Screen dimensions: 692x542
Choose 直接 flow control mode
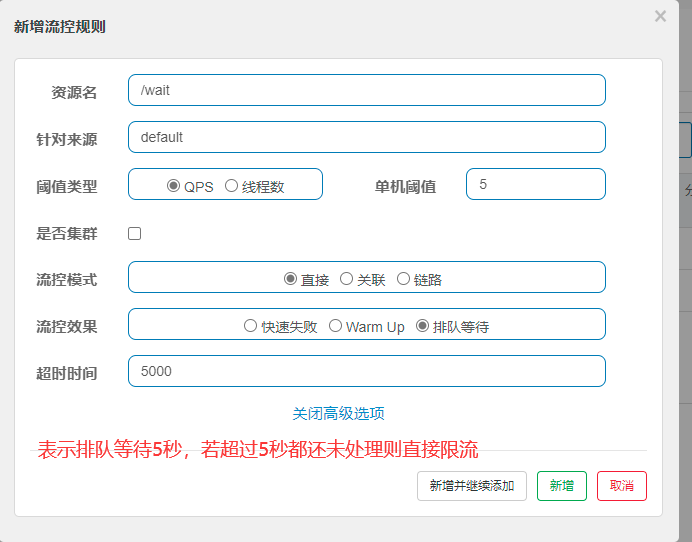pyautogui.click(x=291, y=279)
